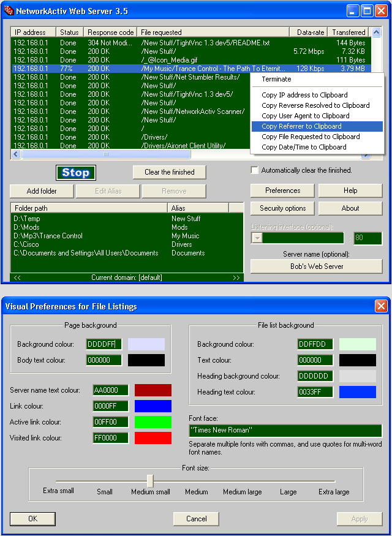Select the All Users\Documents folder row
392x536 pixels.
(x=127, y=253)
